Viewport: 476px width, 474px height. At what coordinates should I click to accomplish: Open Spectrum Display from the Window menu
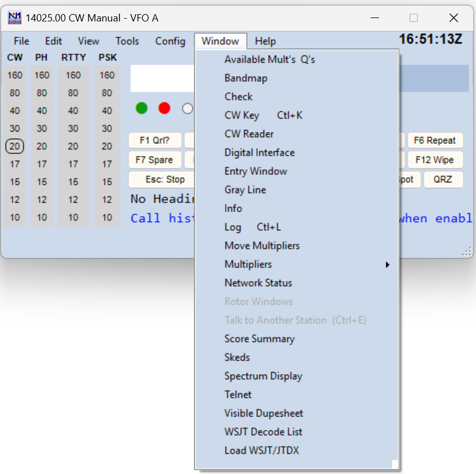pyautogui.click(x=263, y=376)
